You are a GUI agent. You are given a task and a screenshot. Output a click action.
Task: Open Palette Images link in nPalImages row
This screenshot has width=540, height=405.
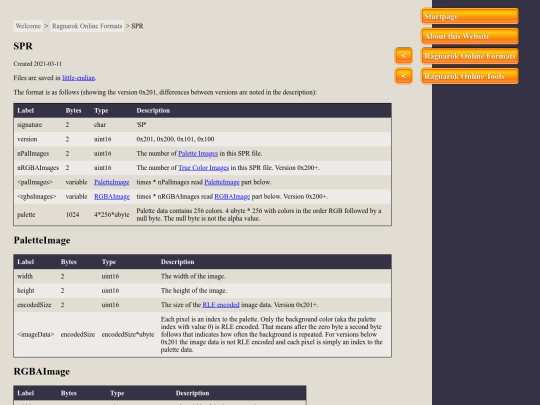198,154
